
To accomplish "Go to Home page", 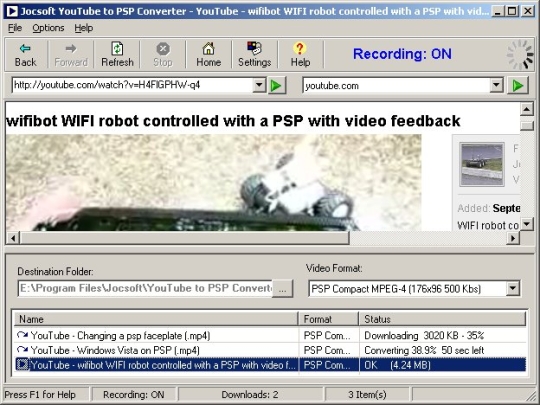I will tap(208, 55).
